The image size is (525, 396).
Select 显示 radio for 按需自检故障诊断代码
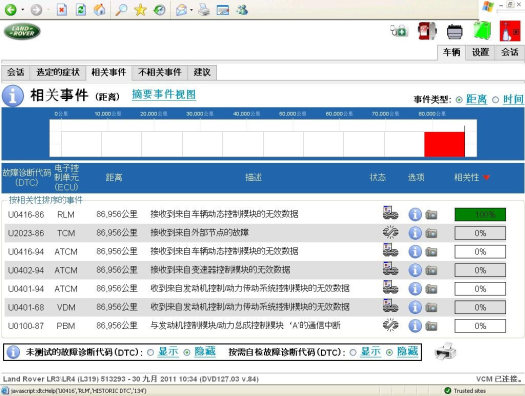point(353,352)
